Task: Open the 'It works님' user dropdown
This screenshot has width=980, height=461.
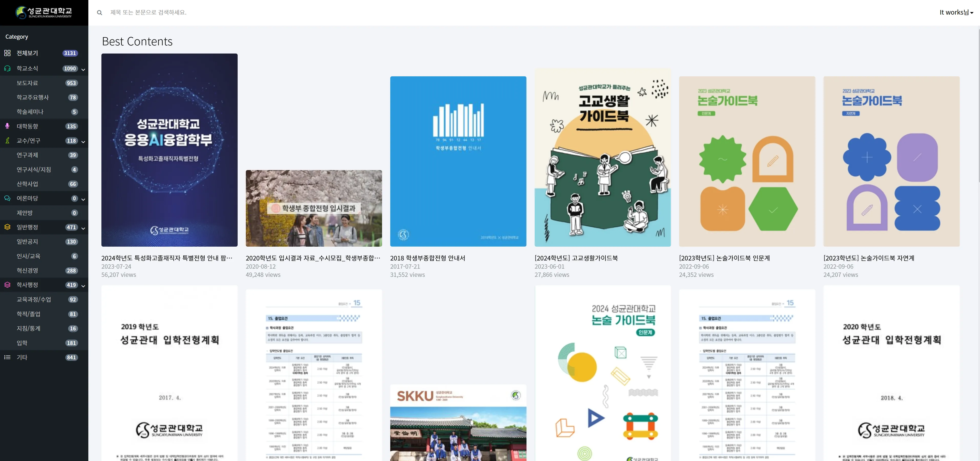Action: (956, 13)
